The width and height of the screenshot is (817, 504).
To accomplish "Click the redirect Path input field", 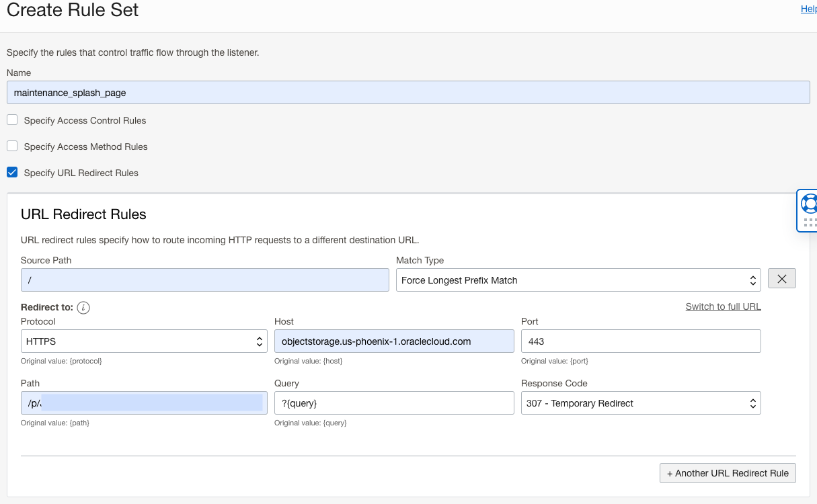I will click(144, 403).
